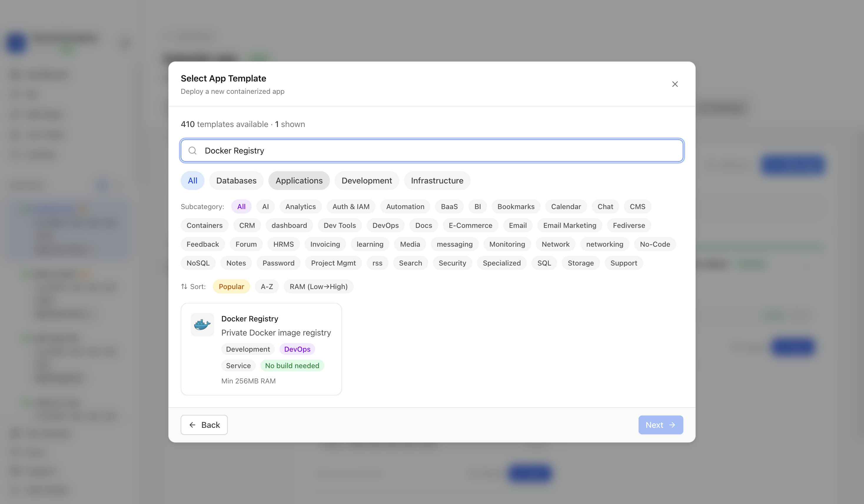Filter by Analytics subcategory
864x504 pixels.
(x=300, y=207)
